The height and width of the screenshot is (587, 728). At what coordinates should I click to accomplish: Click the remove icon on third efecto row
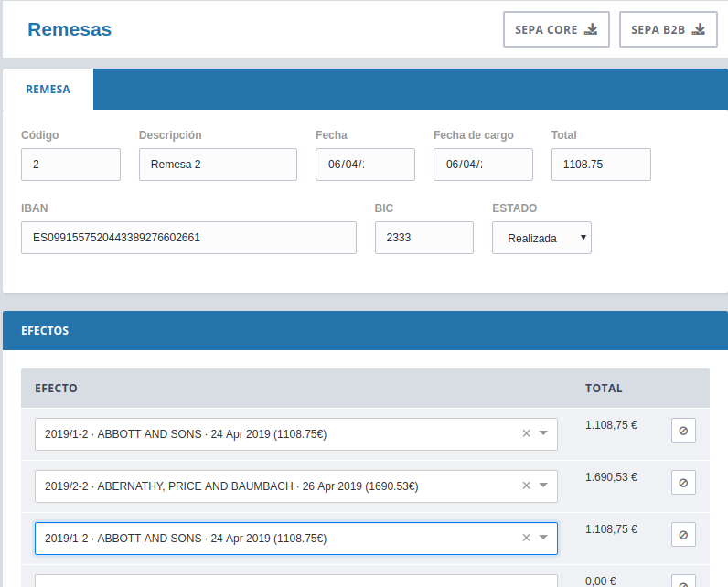click(x=683, y=534)
